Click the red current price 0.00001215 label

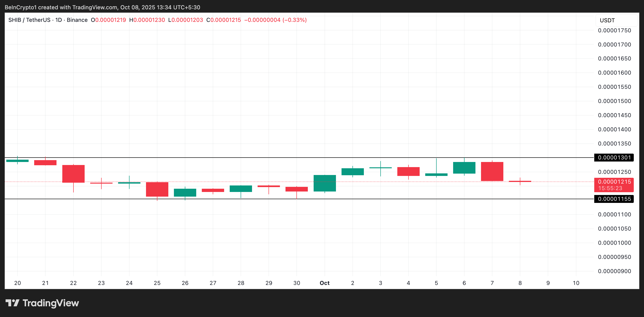(614, 182)
